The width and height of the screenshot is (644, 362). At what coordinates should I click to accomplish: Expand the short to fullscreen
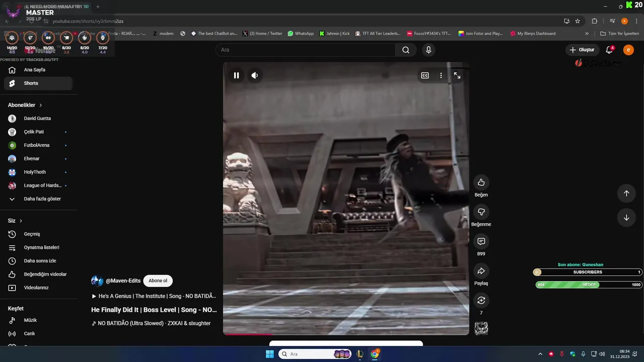457,75
